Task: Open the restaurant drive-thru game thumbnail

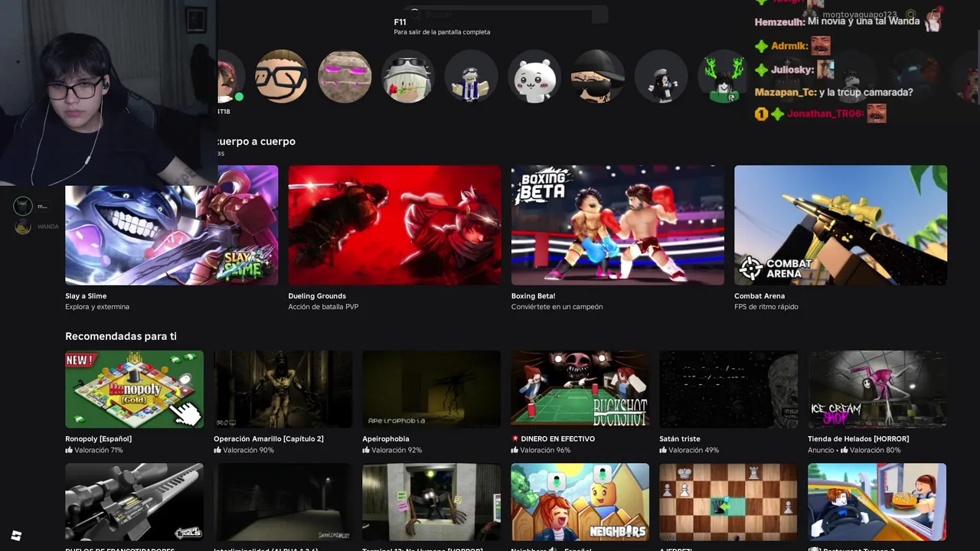Action: point(877,501)
